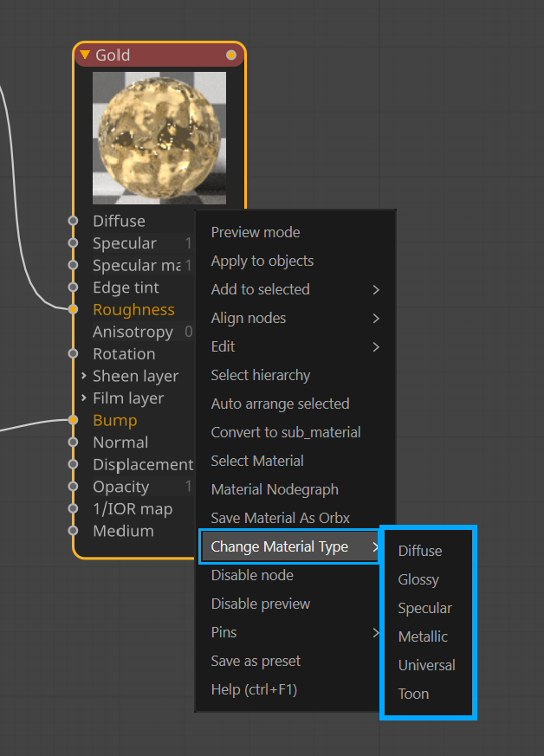This screenshot has width=544, height=756.
Task: Select Apply to objects menu entry
Action: (x=262, y=261)
